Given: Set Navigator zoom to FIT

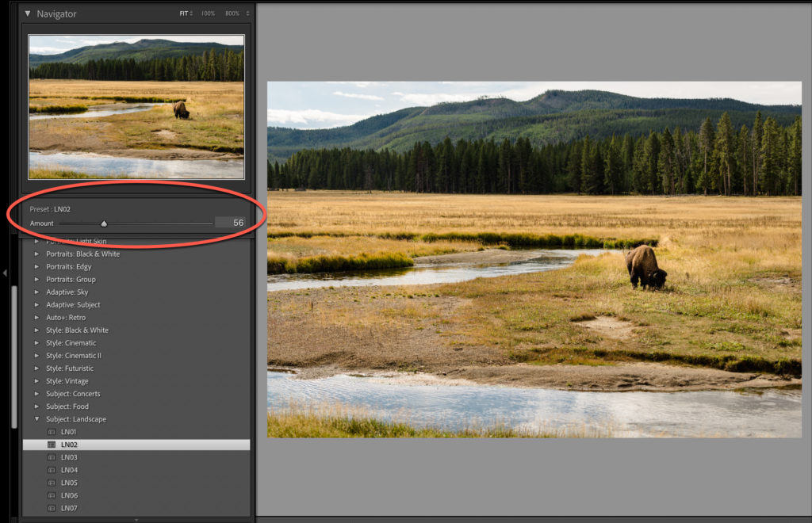Looking at the screenshot, I should coord(184,13).
